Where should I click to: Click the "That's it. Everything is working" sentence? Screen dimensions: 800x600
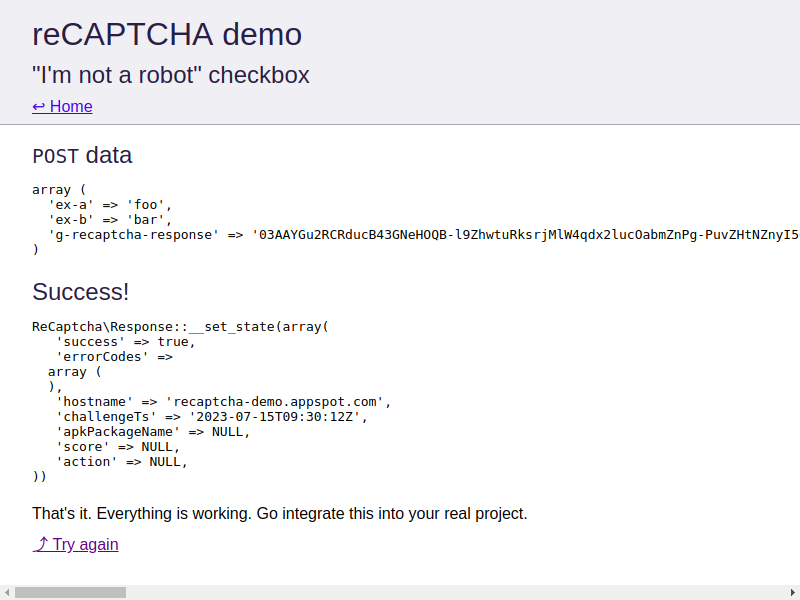(x=280, y=513)
